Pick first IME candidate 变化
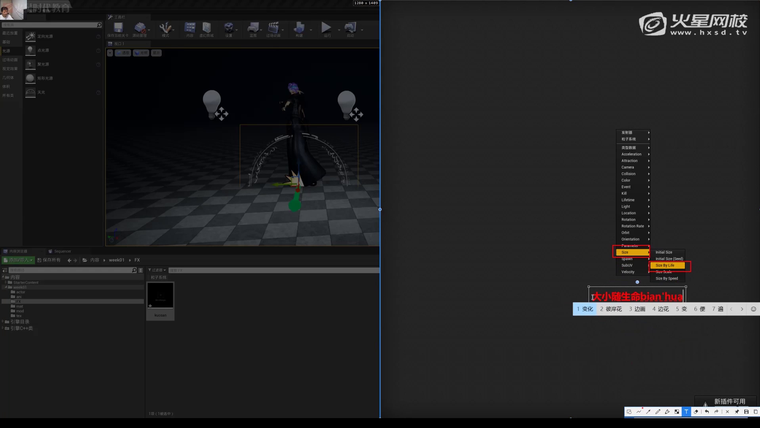760x428 pixels. (x=585, y=309)
